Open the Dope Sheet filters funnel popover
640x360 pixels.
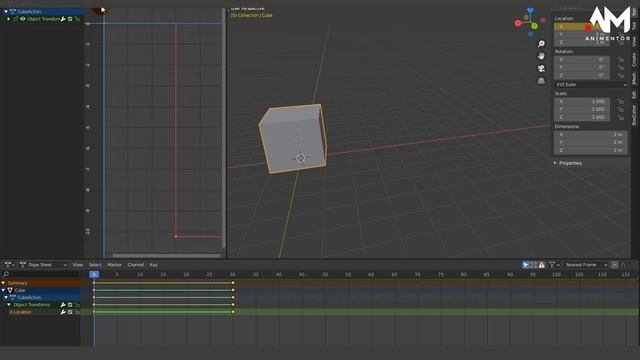(x=554, y=265)
